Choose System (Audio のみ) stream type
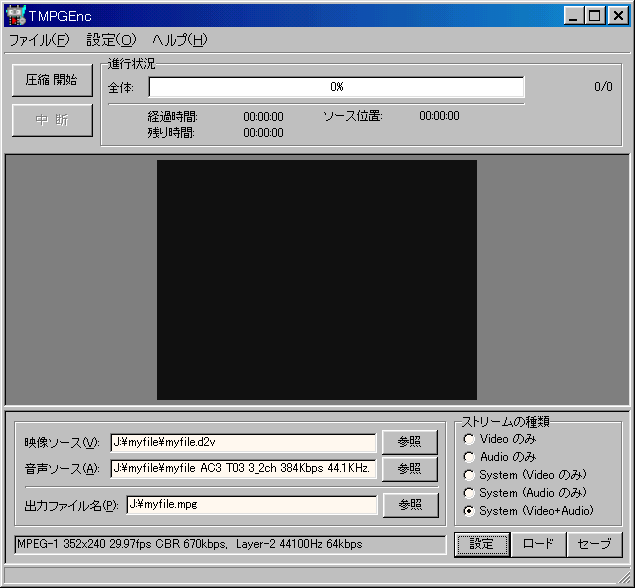The width and height of the screenshot is (635, 588). point(469,493)
